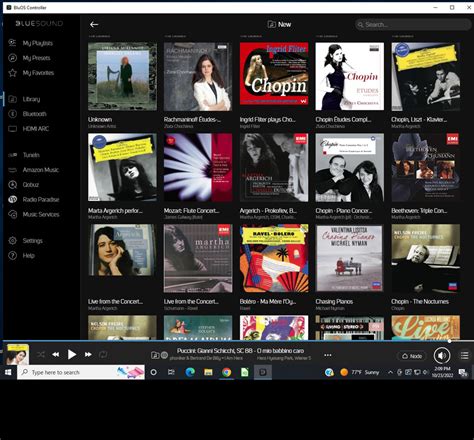Open the track options ellipsis menu

point(328,355)
